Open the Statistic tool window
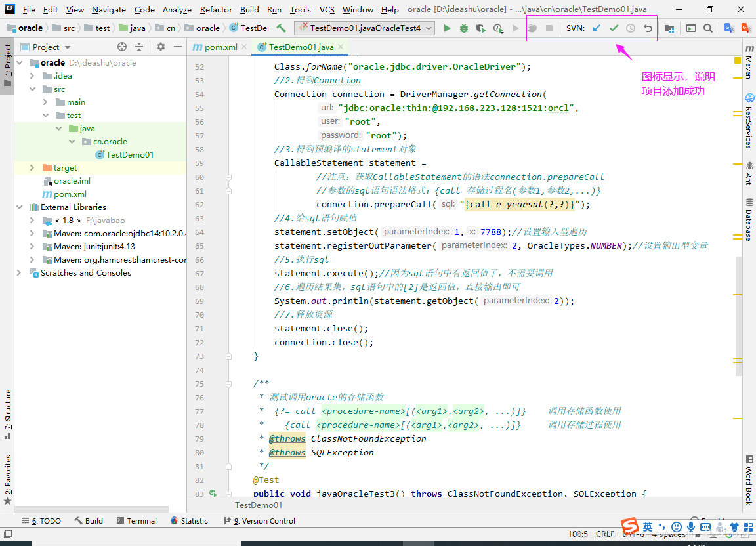 click(x=190, y=521)
